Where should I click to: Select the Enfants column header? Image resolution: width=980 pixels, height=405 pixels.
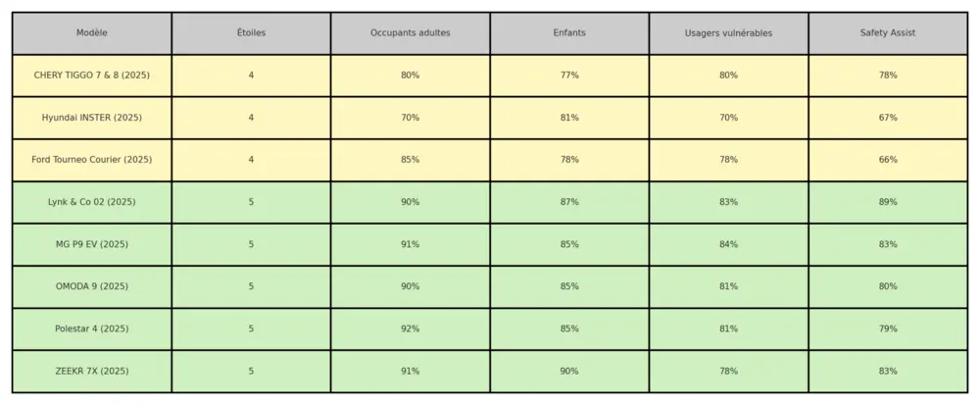click(569, 33)
